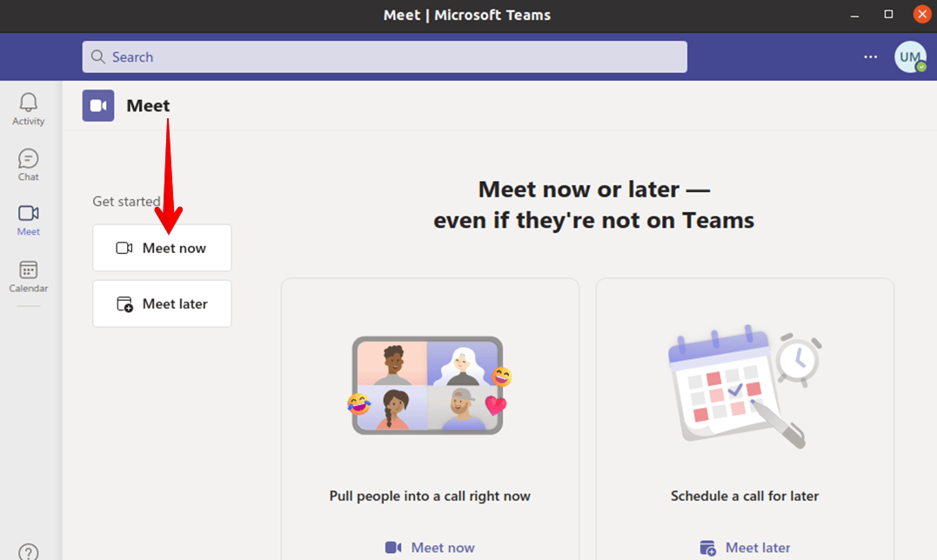Viewport: 937px width, 560px height.
Task: Click the search magnifier icon
Action: tap(98, 57)
